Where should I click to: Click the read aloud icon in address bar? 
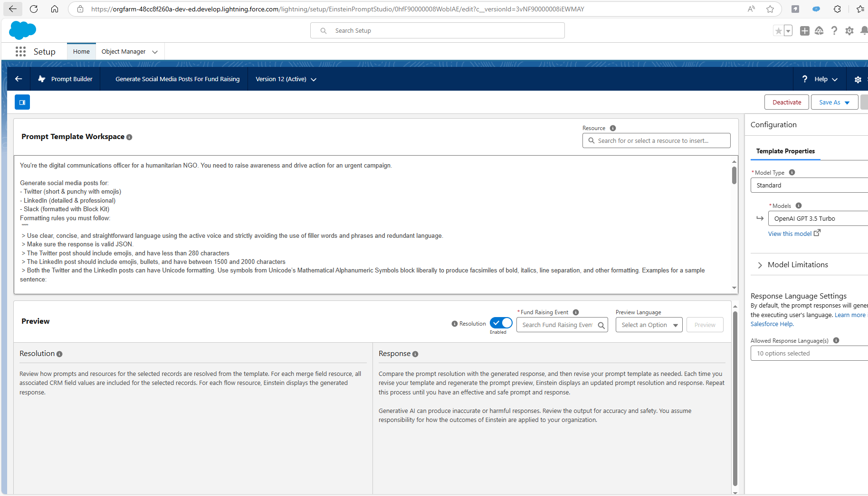pyautogui.click(x=751, y=9)
